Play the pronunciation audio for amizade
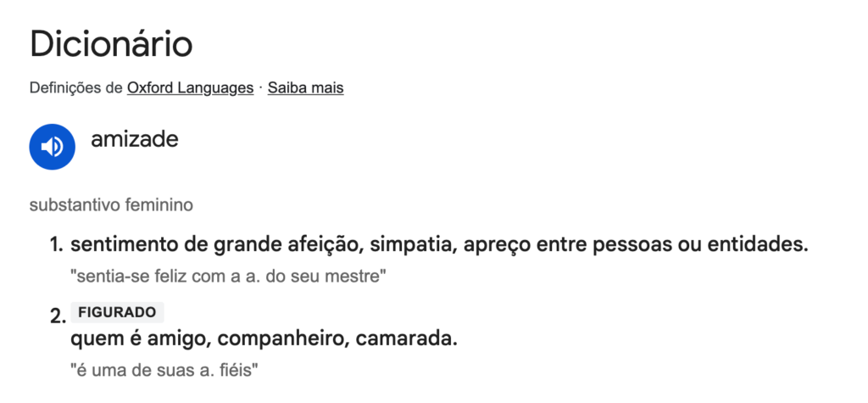This screenshot has height=403, width=868. (53, 147)
